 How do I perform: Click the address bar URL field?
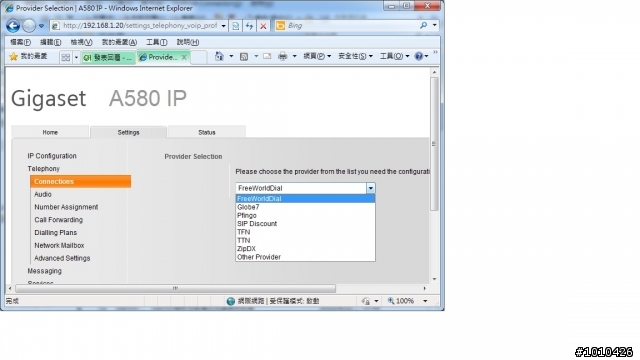click(140, 26)
